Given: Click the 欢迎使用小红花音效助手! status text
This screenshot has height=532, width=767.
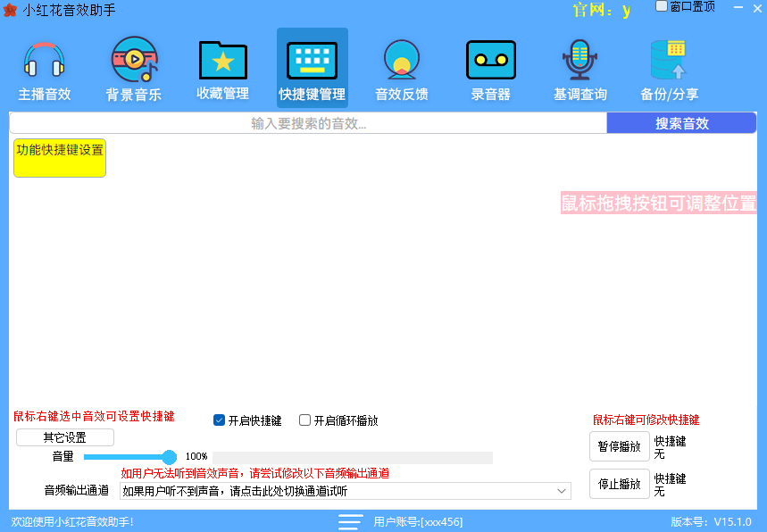Looking at the screenshot, I should pos(72,521).
